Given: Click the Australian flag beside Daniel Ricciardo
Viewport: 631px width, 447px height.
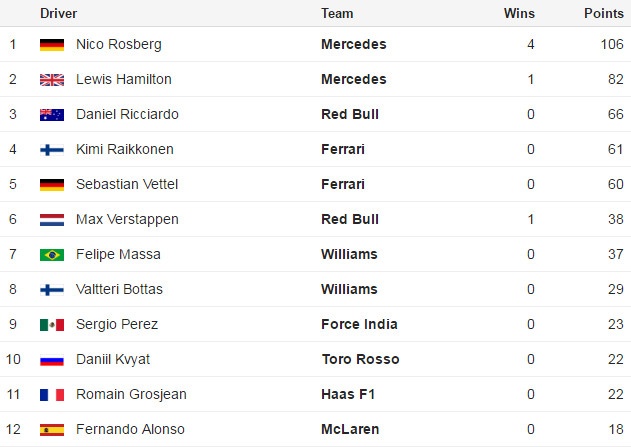Looking at the screenshot, I should 52,115.
